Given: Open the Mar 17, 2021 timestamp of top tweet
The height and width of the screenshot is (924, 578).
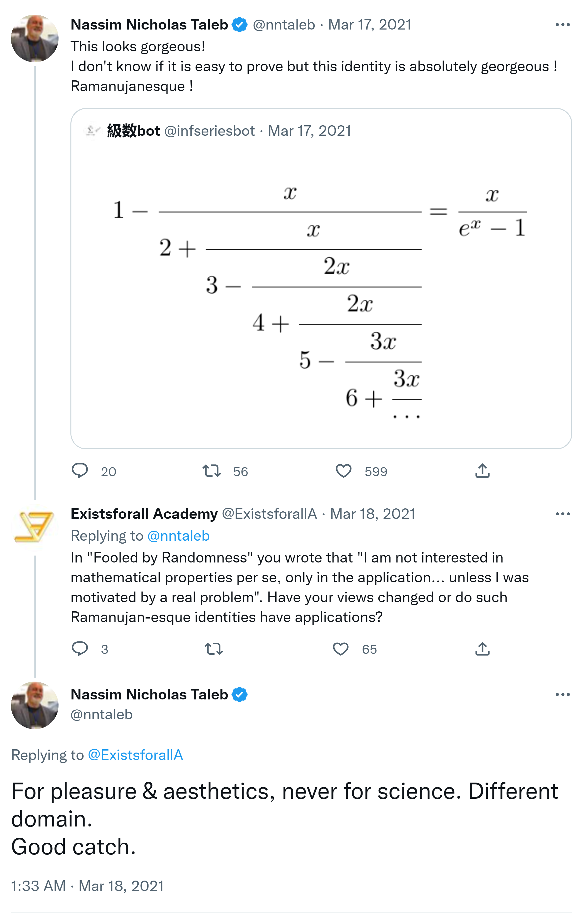Looking at the screenshot, I should click(x=370, y=25).
